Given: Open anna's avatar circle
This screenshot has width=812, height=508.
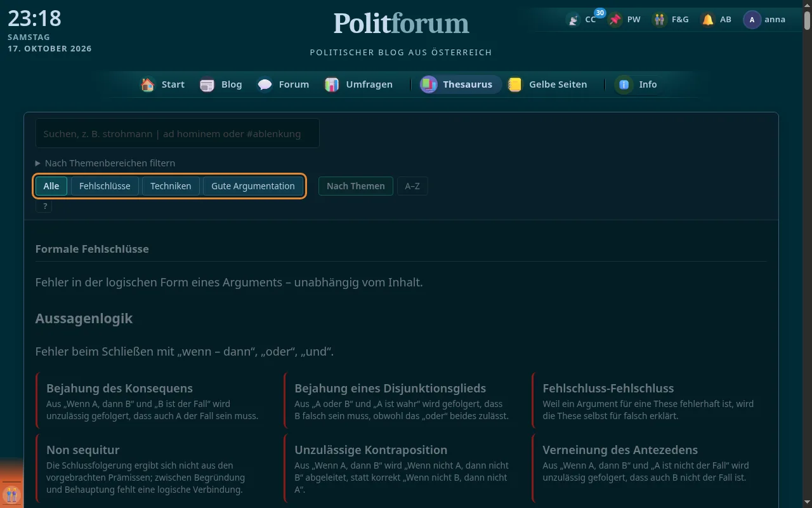Looking at the screenshot, I should click(x=752, y=20).
